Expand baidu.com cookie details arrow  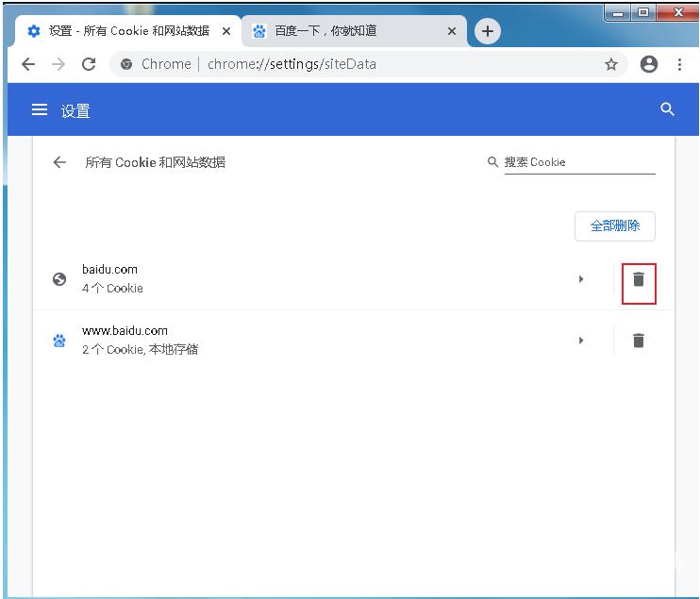click(581, 279)
